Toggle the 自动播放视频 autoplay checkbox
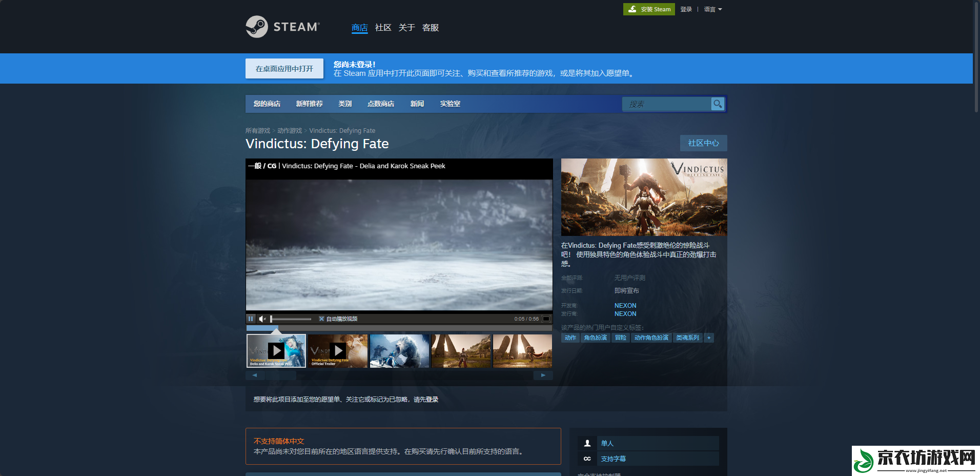The image size is (980, 476). tap(321, 319)
